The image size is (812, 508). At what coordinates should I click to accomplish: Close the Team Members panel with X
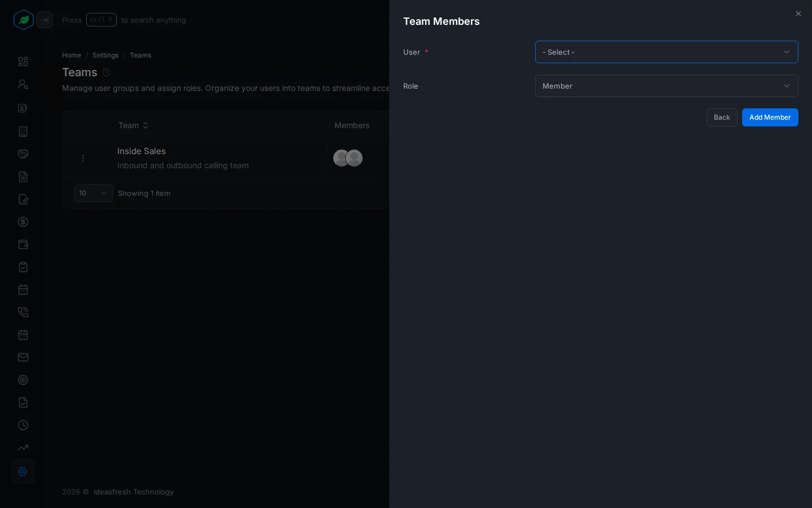pos(798,14)
